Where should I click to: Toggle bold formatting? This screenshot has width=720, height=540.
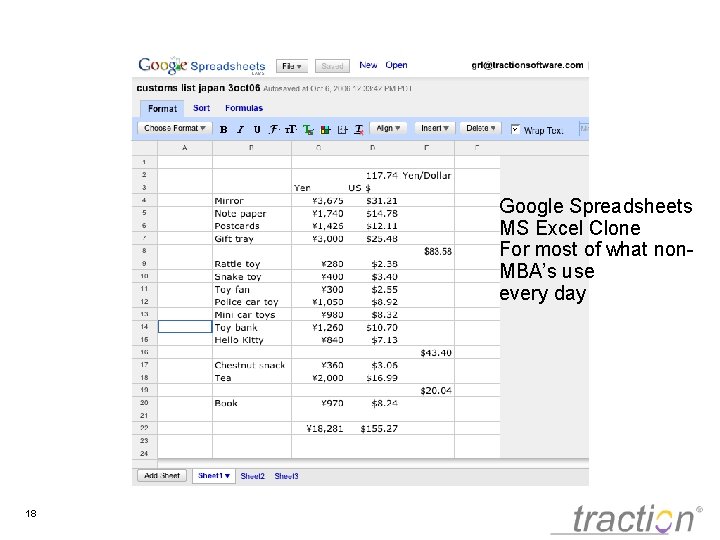(x=224, y=129)
